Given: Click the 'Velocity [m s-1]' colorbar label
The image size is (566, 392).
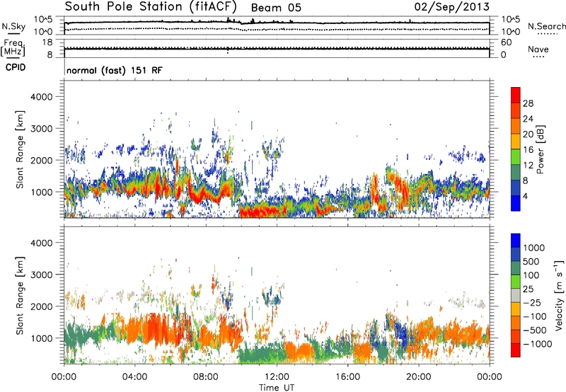Looking at the screenshot, I should click(559, 295).
